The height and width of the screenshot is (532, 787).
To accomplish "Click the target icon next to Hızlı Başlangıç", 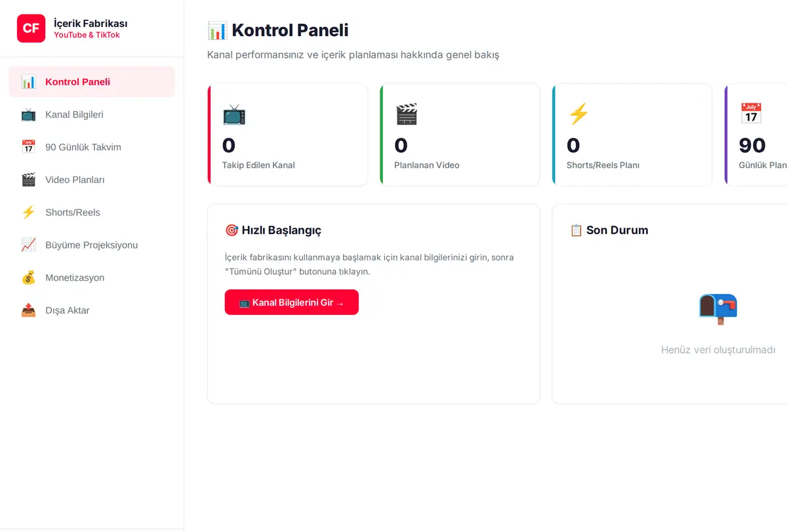I will [232, 230].
